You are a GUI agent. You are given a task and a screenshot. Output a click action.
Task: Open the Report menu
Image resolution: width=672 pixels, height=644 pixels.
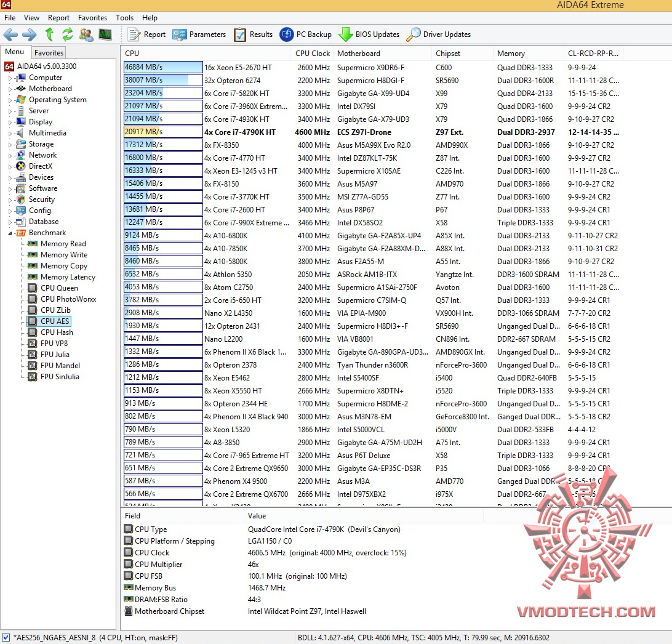[58, 18]
